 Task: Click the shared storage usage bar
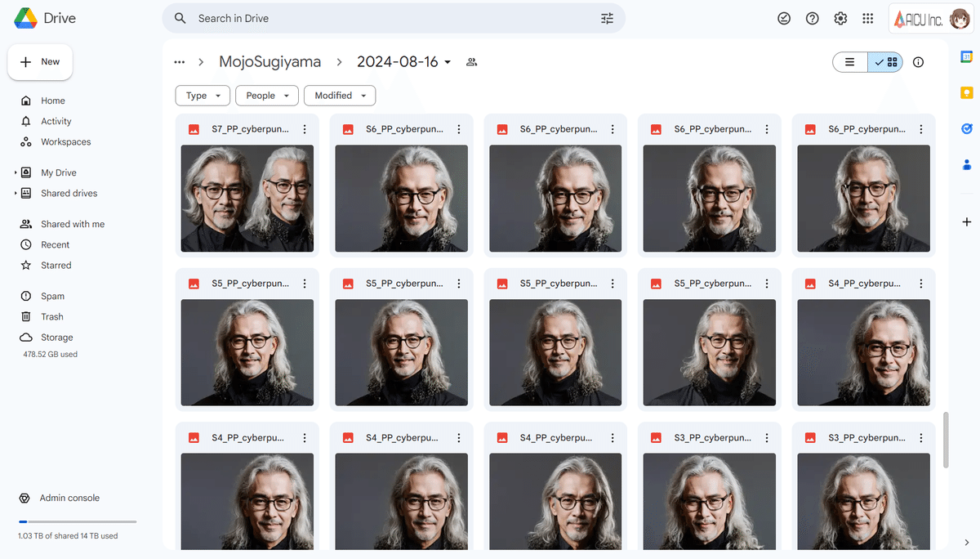pos(78,521)
